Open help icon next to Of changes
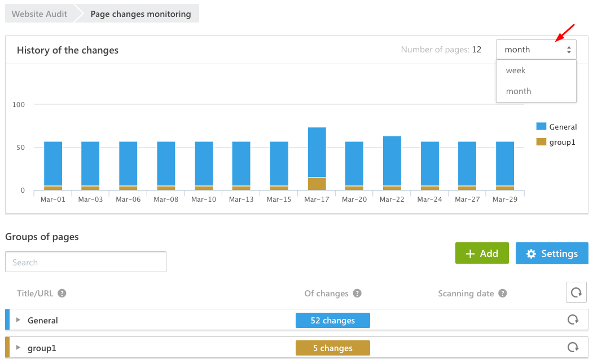The height and width of the screenshot is (364, 593). tap(357, 294)
